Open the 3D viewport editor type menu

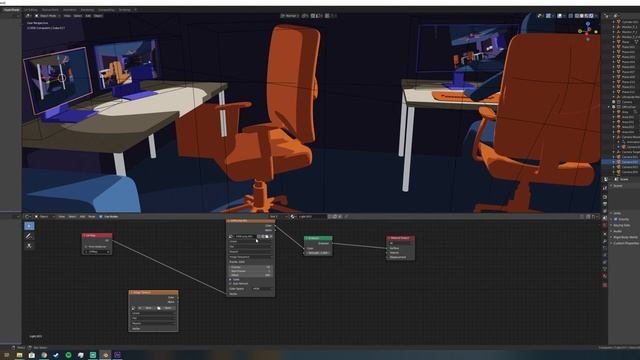tap(29, 16)
